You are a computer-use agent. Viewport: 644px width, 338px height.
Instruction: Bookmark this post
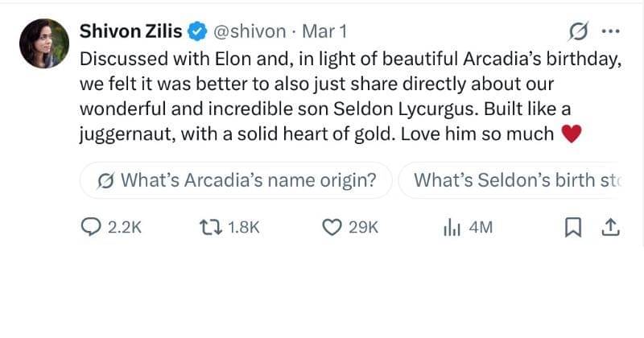tap(573, 228)
